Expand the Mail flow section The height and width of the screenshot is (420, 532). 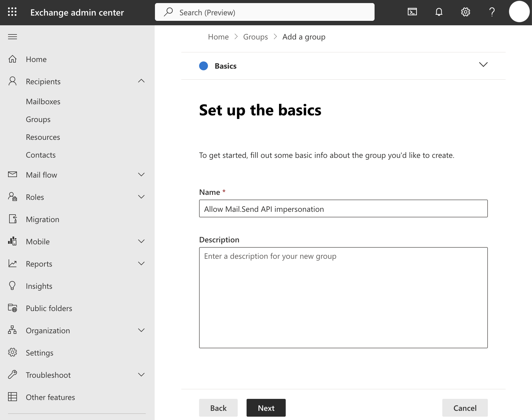tap(141, 175)
